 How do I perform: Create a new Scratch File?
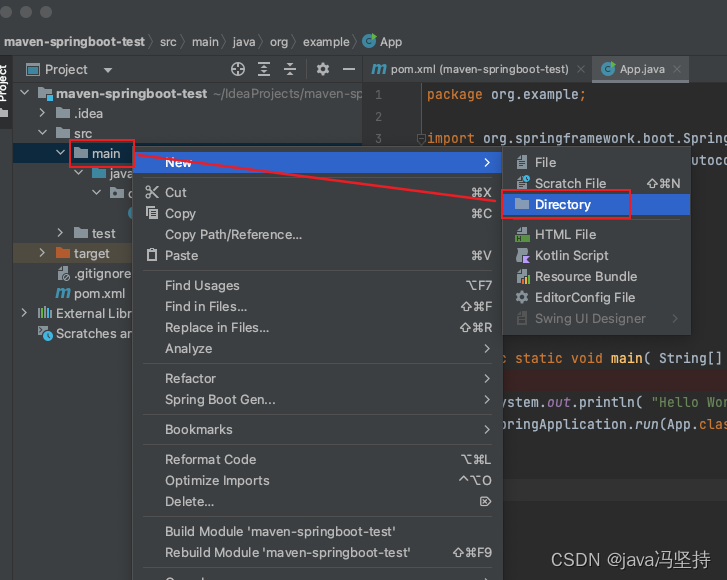coord(597,184)
